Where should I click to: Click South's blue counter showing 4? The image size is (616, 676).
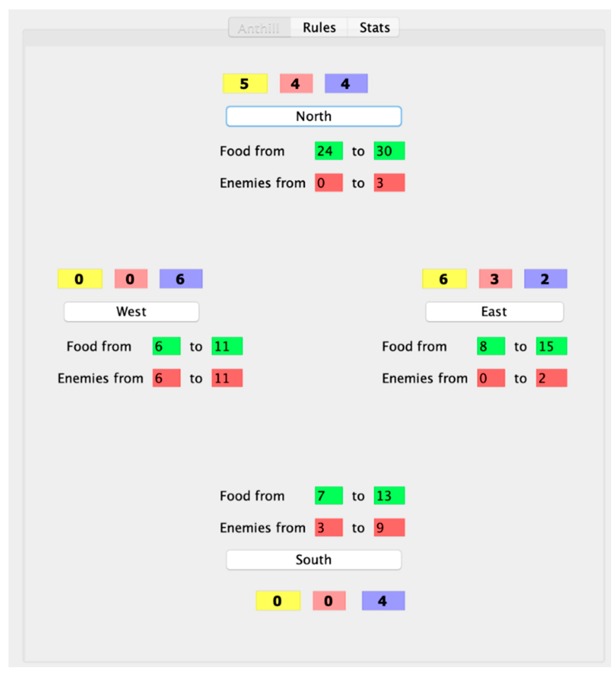[x=383, y=601]
